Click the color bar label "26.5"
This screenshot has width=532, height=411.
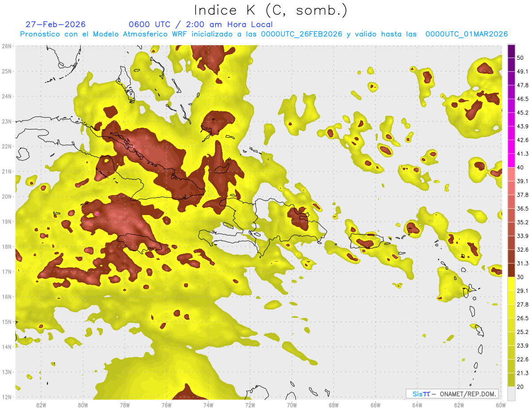tap(522, 318)
